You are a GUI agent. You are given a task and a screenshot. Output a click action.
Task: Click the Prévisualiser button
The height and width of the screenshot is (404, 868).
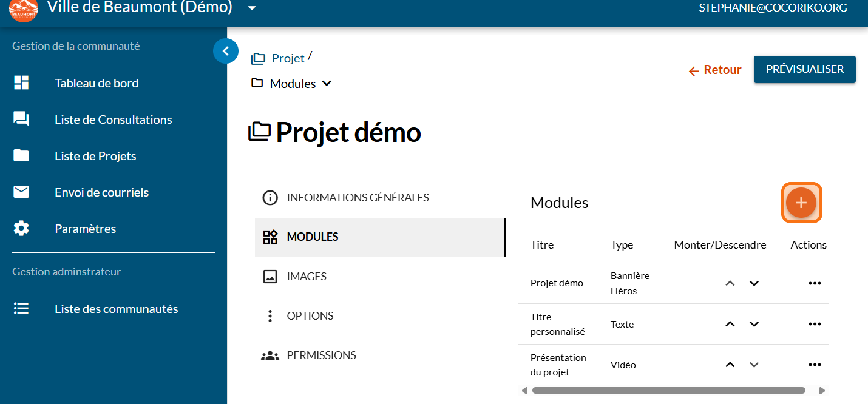coord(804,69)
